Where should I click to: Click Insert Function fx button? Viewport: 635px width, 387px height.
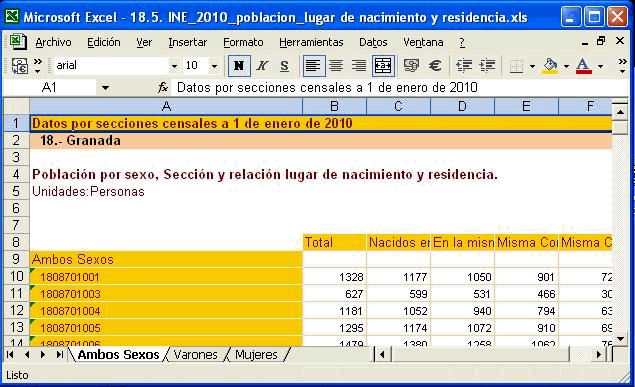tap(163, 87)
